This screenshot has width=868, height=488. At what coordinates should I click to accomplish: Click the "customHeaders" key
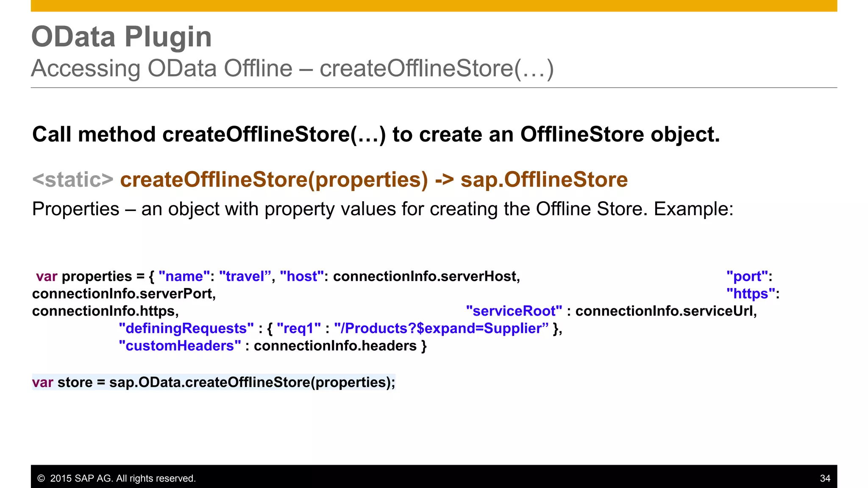click(x=180, y=346)
